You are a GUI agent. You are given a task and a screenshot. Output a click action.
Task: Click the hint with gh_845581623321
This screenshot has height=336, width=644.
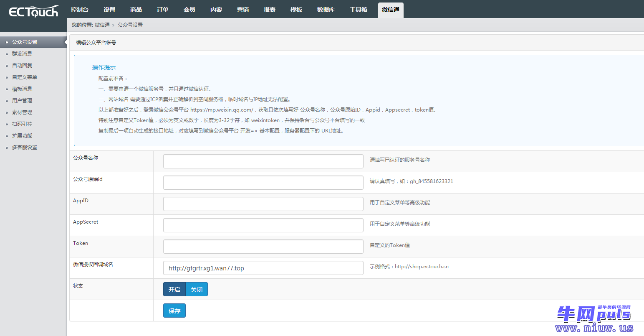click(412, 181)
